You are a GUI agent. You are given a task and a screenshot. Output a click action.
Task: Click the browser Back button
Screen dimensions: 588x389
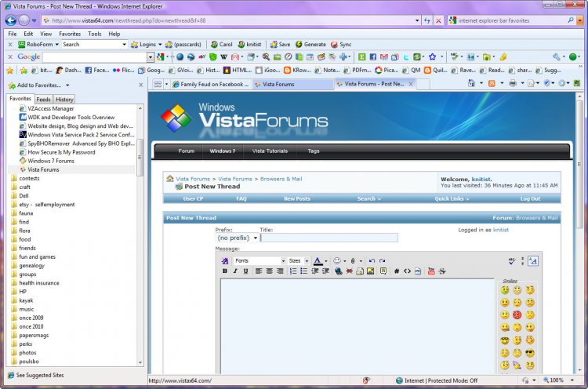[x=10, y=20]
